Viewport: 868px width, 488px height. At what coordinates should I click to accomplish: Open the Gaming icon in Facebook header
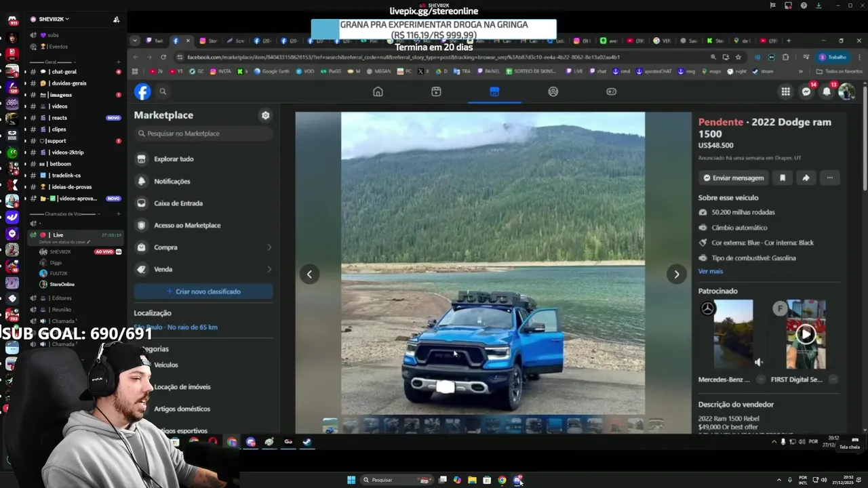[x=612, y=91]
